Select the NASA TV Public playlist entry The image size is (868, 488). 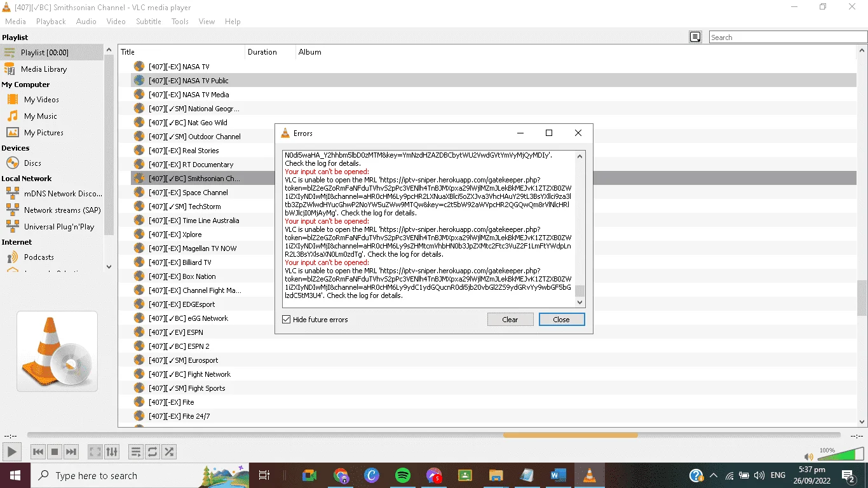click(x=494, y=81)
